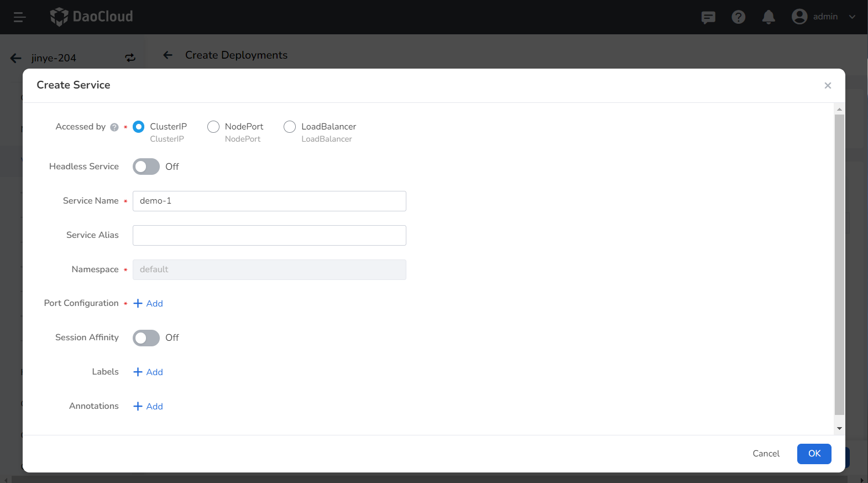Close the Create Service dialog

click(828, 85)
